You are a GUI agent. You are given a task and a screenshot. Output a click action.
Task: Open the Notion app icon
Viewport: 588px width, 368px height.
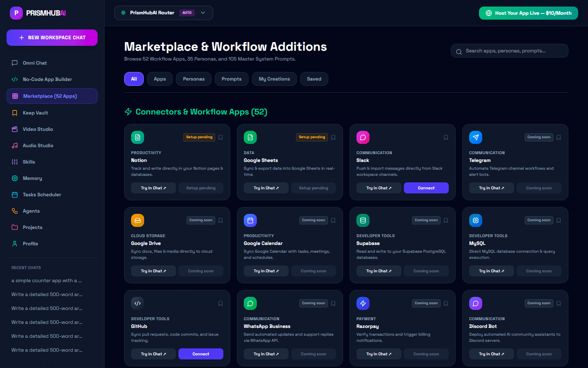(x=138, y=137)
